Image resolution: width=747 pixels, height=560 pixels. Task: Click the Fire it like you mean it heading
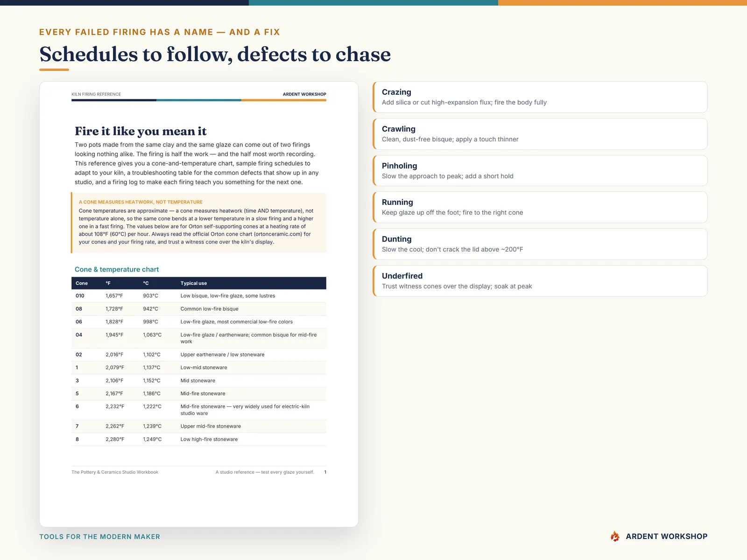[x=141, y=131]
